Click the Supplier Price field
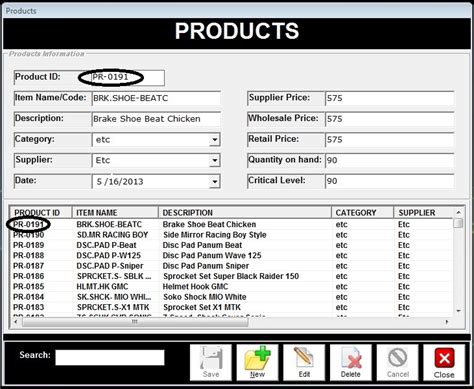Screen dimensions: 474x389 (x=389, y=98)
